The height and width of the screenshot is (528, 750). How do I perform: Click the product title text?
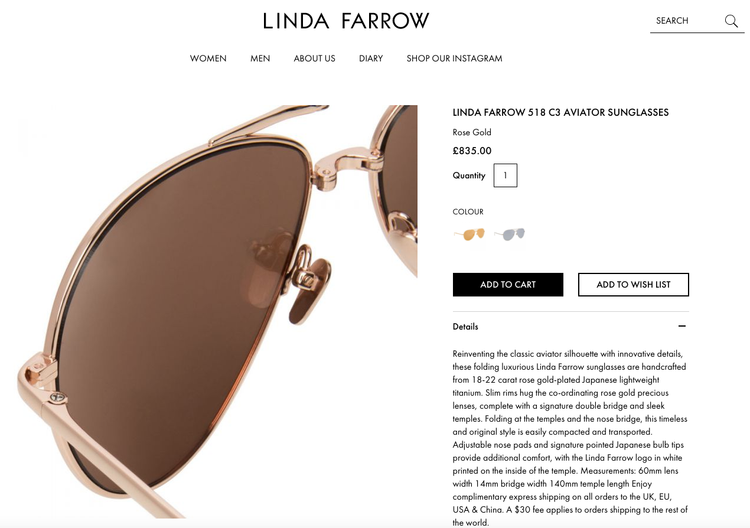coord(561,112)
